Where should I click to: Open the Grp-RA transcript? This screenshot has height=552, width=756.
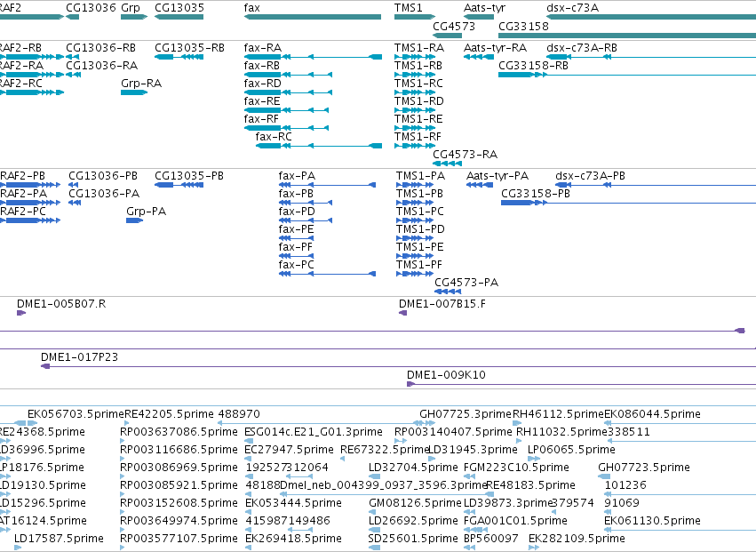[x=141, y=84]
